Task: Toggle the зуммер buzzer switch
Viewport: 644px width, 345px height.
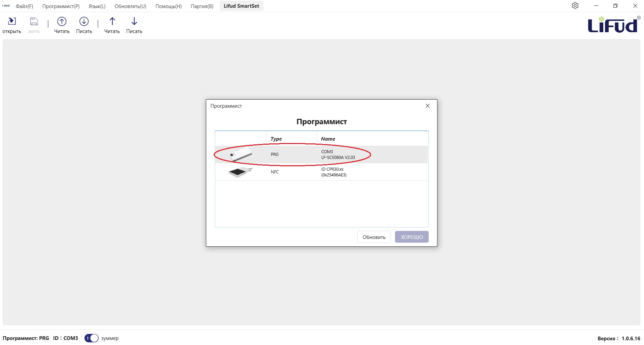Action: pyautogui.click(x=91, y=338)
